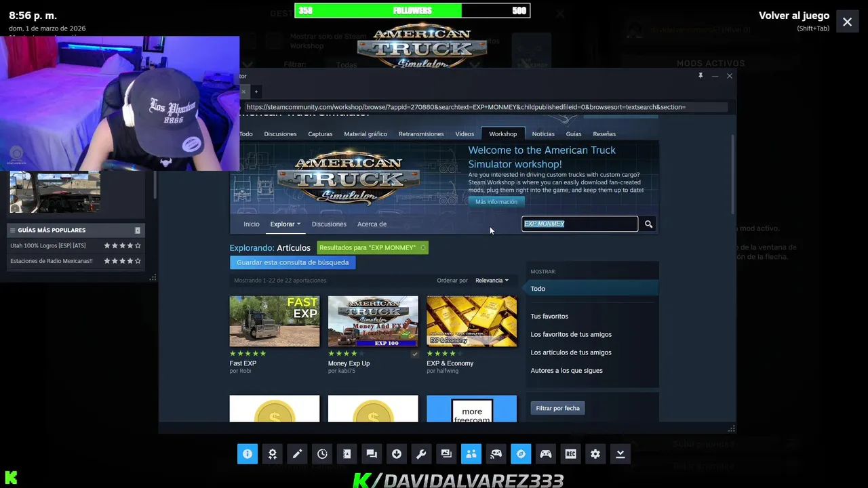Click Volver al juego
Image resolution: width=868 pixels, height=488 pixels.
(x=794, y=16)
